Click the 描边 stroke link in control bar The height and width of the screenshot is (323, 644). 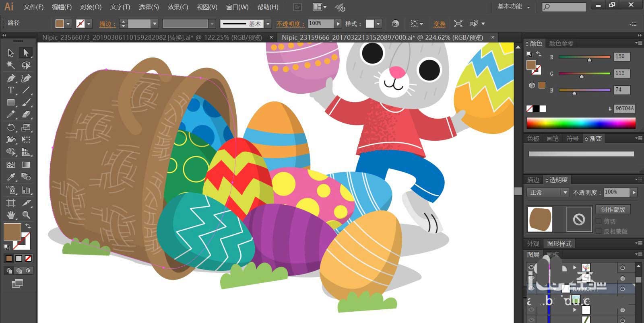coord(107,24)
